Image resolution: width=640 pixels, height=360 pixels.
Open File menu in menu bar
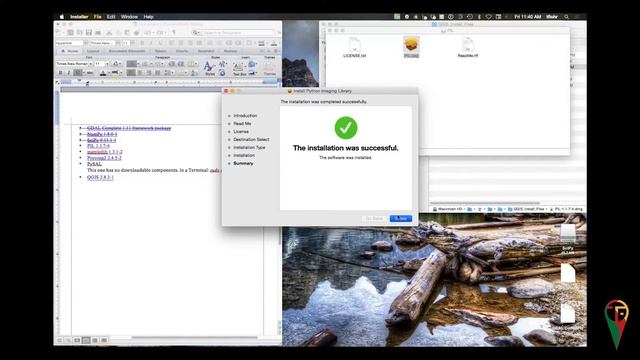[x=98, y=17]
